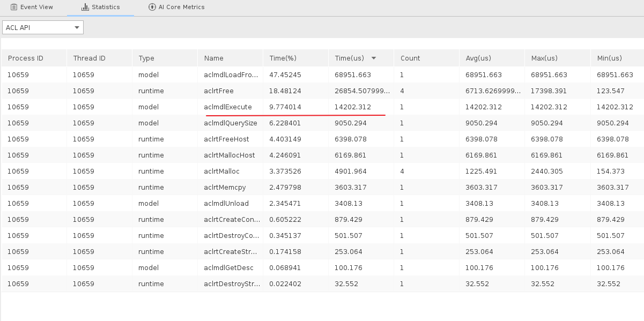Click the 0.022402 Time(%) value

[285, 284]
